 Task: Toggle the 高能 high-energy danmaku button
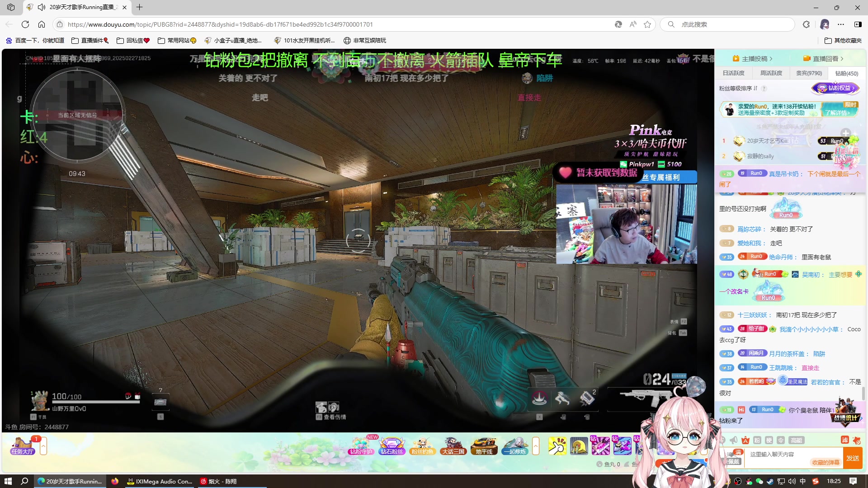tap(796, 440)
